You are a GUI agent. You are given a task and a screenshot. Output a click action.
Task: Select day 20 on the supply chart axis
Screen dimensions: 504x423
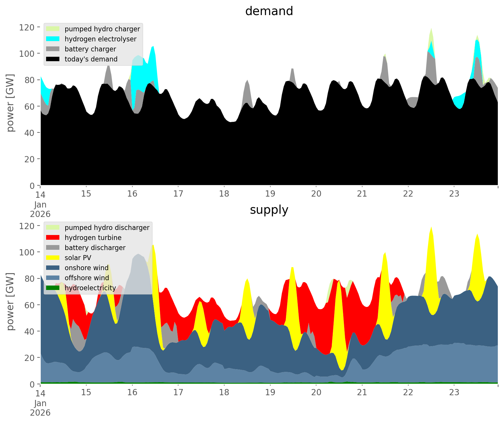(x=316, y=393)
